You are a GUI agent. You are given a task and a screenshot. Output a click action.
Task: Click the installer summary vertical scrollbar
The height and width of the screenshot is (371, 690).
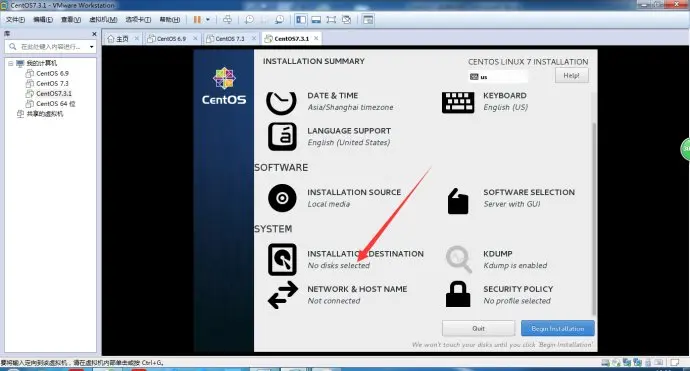pos(594,219)
